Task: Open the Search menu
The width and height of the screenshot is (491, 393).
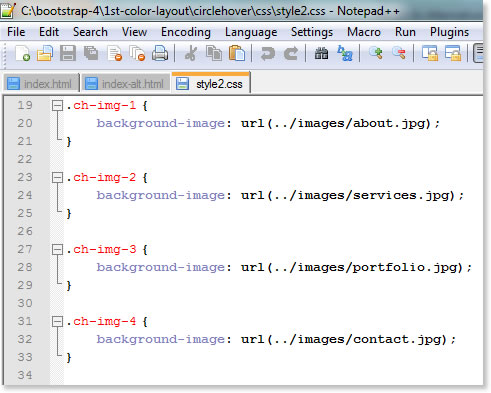Action: coord(90,32)
